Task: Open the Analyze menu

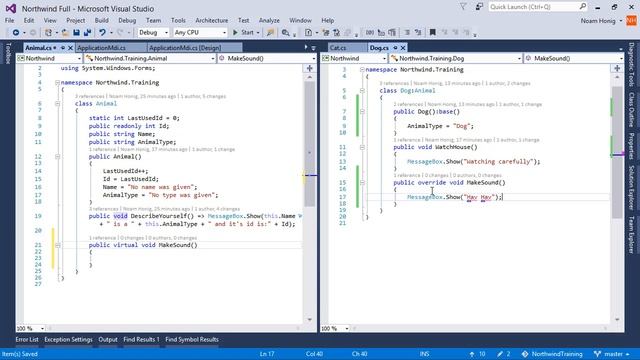Action: click(x=269, y=20)
